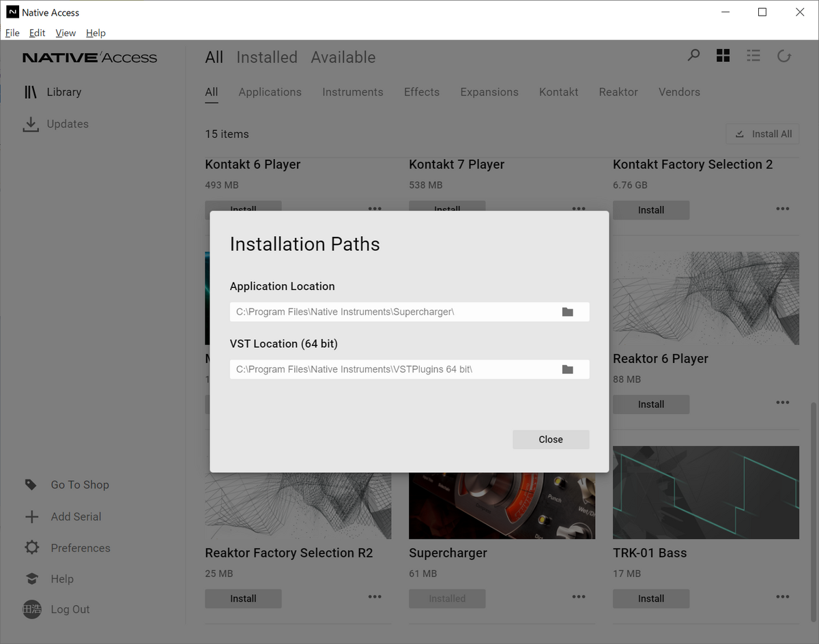This screenshot has width=819, height=644.
Task: Open more options for Reaktor 6 Player
Action: pyautogui.click(x=782, y=402)
